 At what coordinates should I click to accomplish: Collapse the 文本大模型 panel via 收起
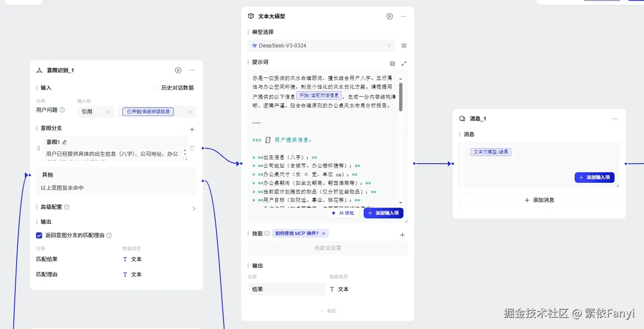pyautogui.click(x=327, y=310)
